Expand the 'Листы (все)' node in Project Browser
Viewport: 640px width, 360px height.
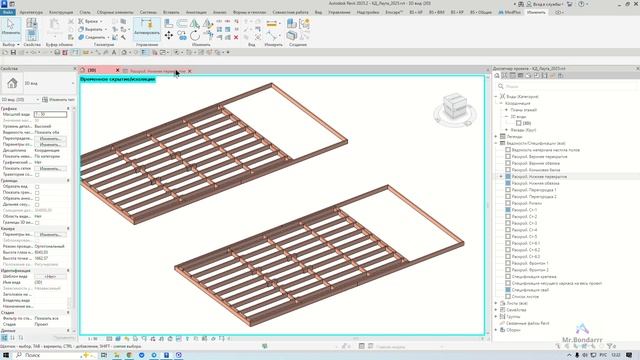point(496,303)
